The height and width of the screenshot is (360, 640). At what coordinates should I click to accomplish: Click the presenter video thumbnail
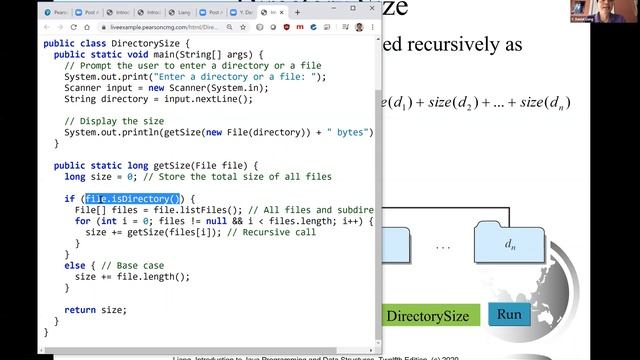tap(604, 11)
